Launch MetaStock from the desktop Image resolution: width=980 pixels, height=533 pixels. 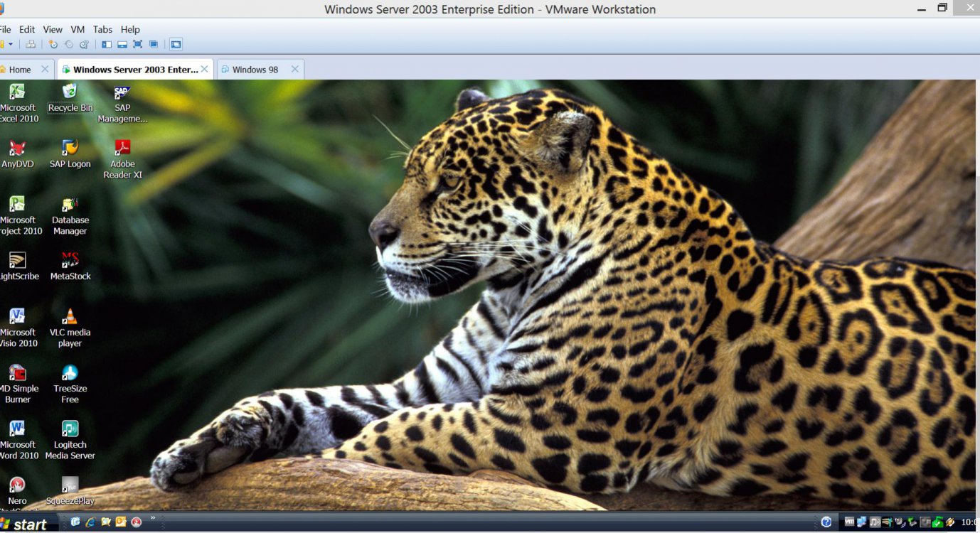coord(70,265)
